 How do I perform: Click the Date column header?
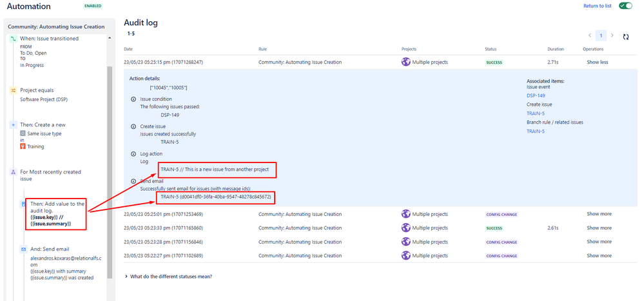128,49
